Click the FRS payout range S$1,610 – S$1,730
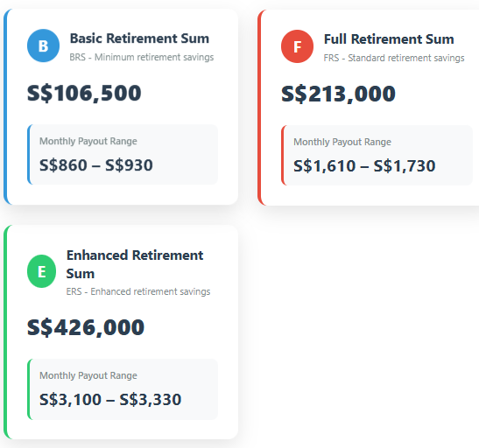Screen dimensions: 479x448 coord(364,166)
